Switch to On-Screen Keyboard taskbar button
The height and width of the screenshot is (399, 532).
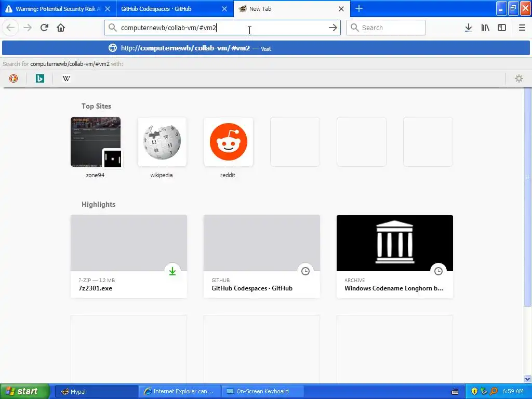pos(262,391)
